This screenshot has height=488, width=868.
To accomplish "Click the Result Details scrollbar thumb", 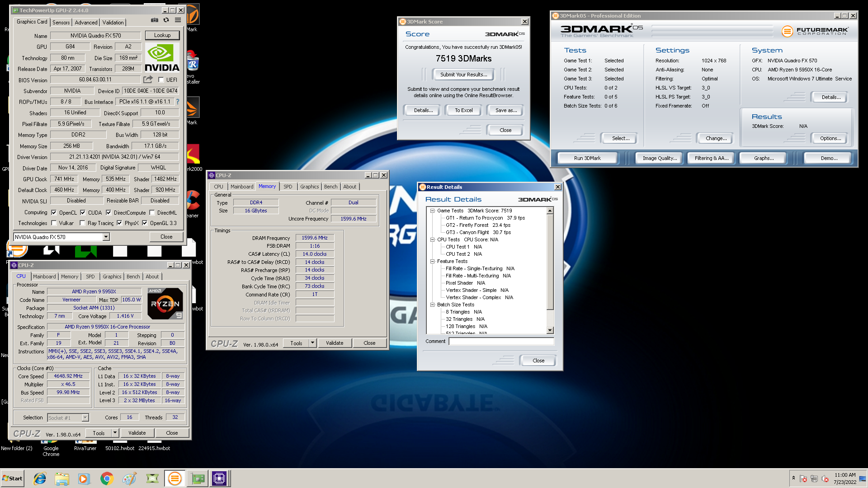I will (550, 262).
